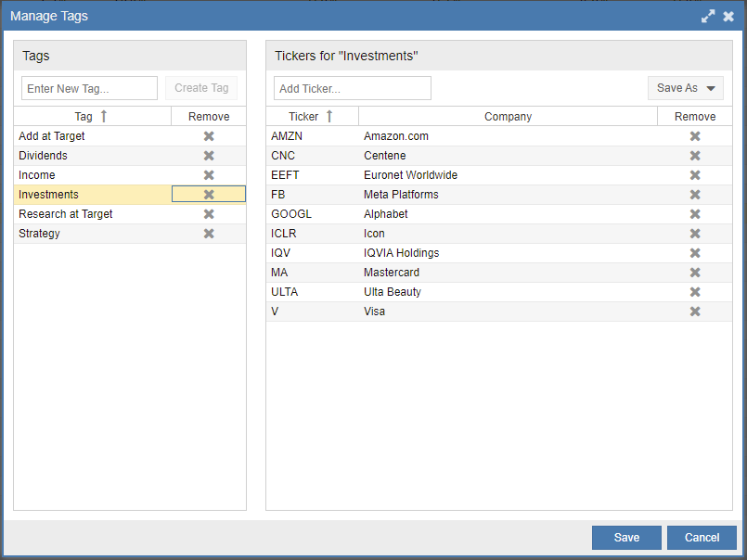
Task: Close the Manage Tags dialog
Action: [728, 16]
